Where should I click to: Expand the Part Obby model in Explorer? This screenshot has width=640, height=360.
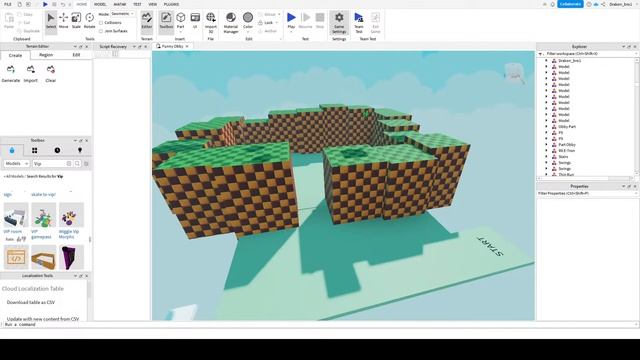(x=547, y=144)
